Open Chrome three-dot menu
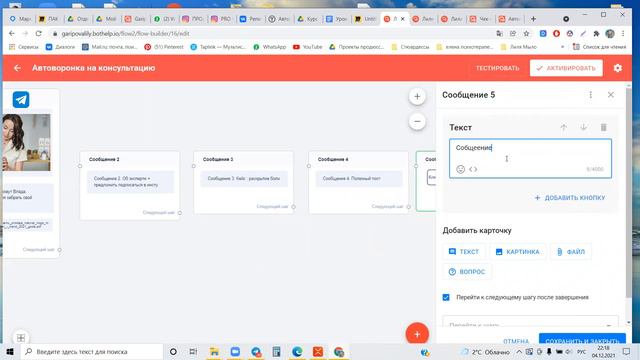Image resolution: width=640 pixels, height=360 pixels. click(x=623, y=33)
